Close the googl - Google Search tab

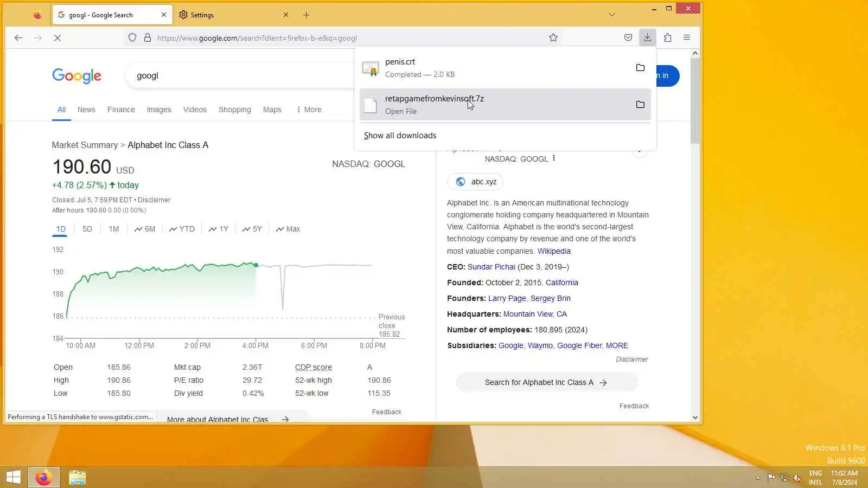[164, 15]
